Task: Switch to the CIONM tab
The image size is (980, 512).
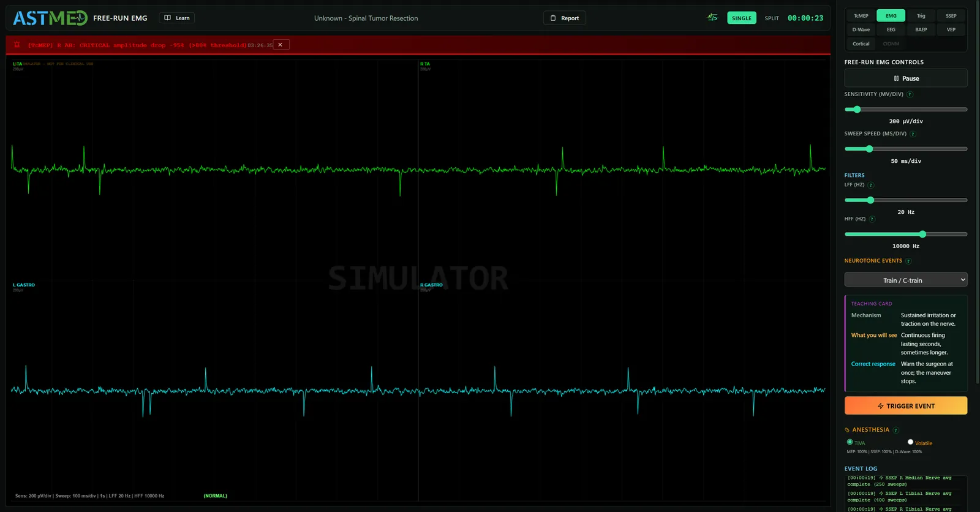Action: click(891, 43)
